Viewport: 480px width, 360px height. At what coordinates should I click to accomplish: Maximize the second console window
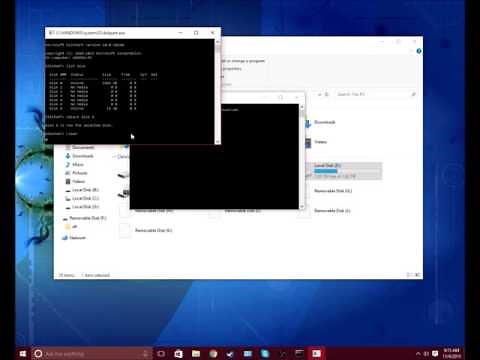(280, 97)
